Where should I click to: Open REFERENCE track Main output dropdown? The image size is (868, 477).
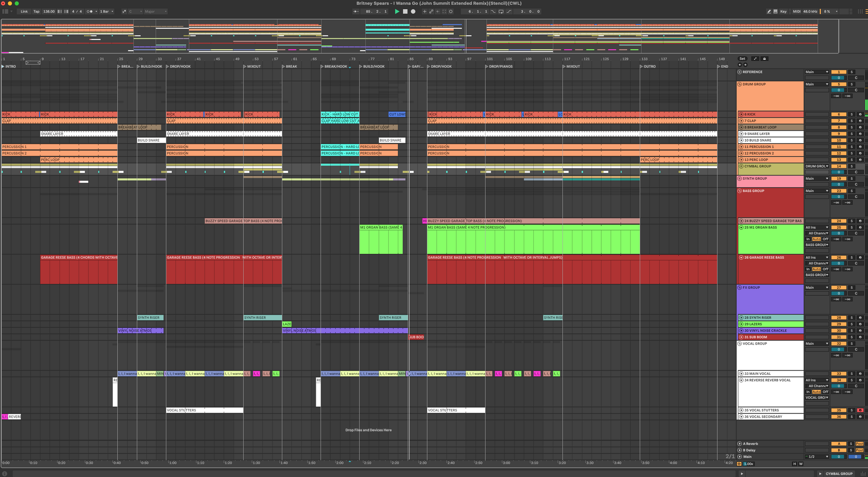click(x=816, y=72)
